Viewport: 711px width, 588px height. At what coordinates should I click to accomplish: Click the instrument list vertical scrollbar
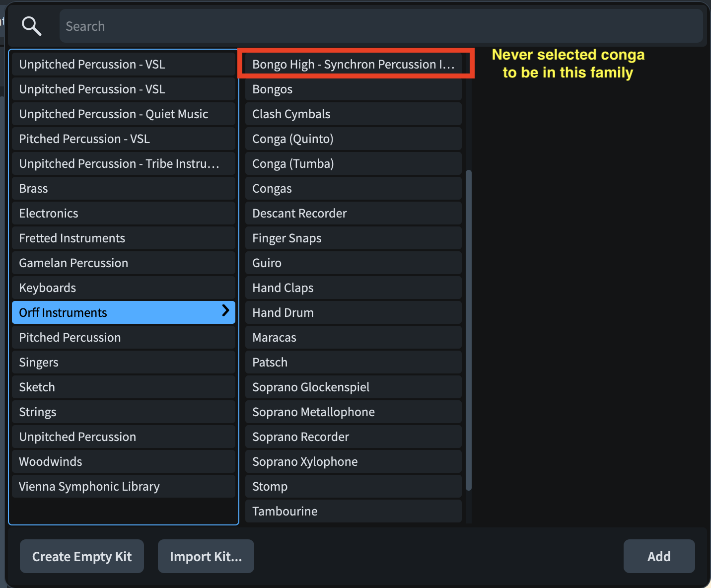[469, 330]
